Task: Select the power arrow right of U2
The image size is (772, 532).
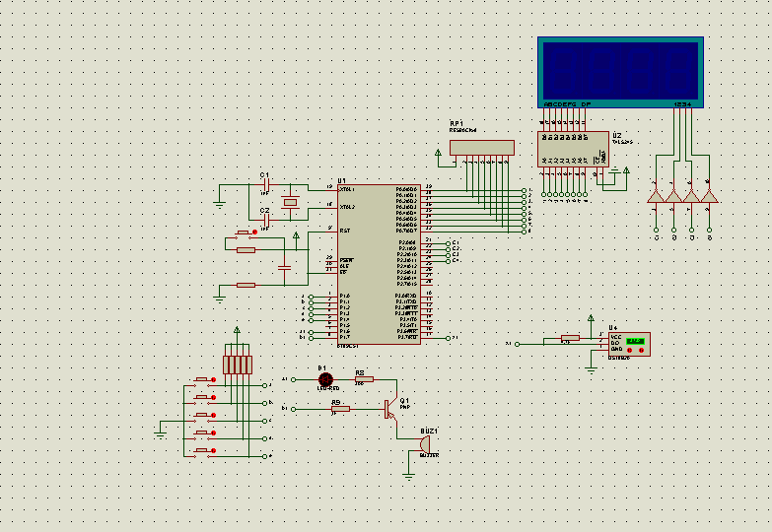Action: pos(626,170)
